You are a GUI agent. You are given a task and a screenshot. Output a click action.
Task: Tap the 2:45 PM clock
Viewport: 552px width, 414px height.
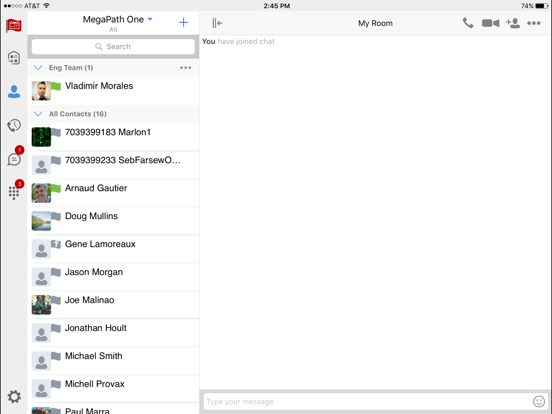point(277,6)
